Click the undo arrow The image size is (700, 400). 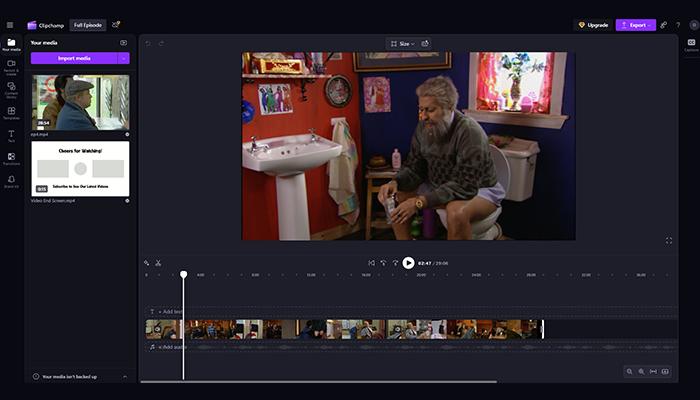(x=148, y=43)
